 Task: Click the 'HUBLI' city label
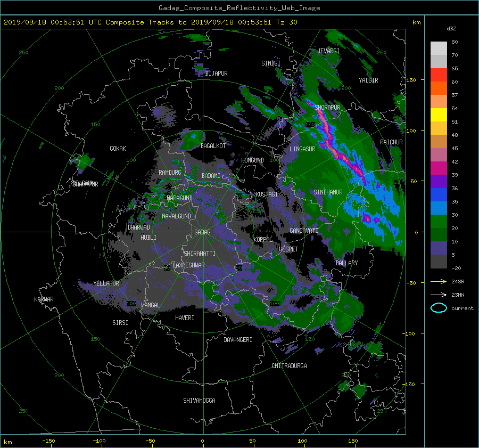[x=148, y=238]
